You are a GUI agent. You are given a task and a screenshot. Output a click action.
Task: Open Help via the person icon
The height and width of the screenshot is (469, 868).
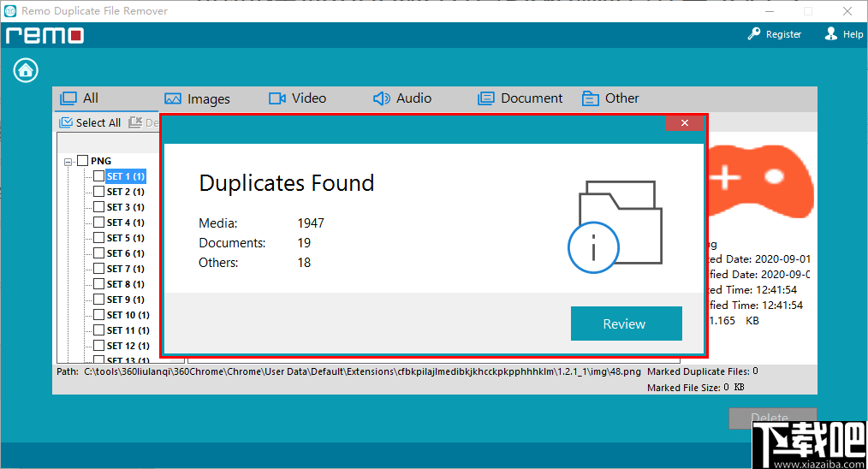[831, 33]
